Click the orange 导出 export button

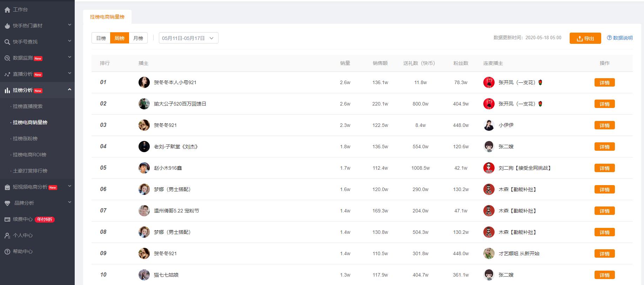point(585,38)
